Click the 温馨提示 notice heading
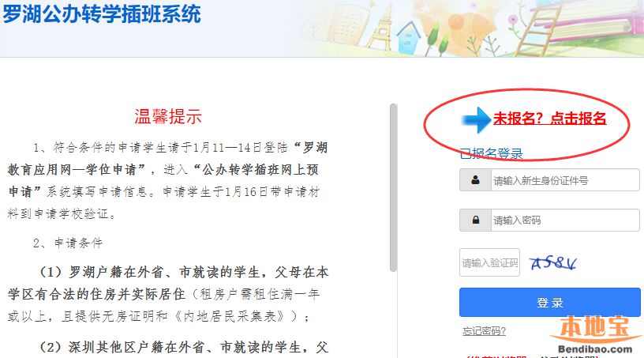The width and height of the screenshot is (644, 358). click(168, 116)
